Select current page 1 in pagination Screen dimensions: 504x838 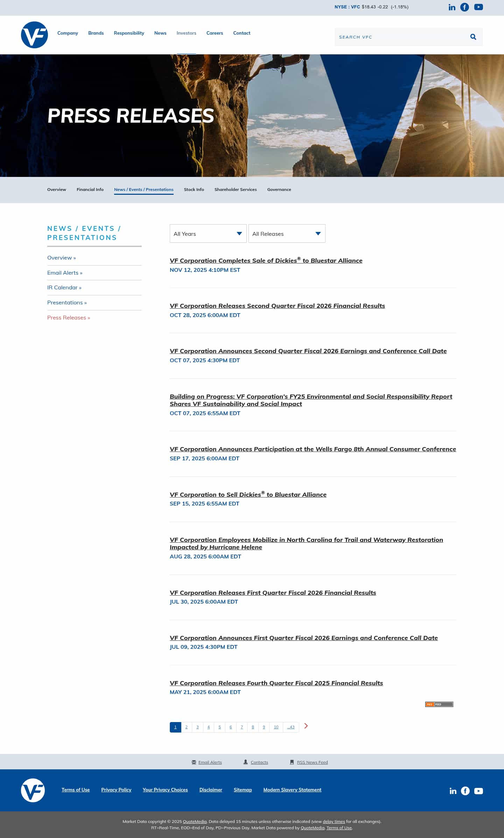[x=175, y=727]
